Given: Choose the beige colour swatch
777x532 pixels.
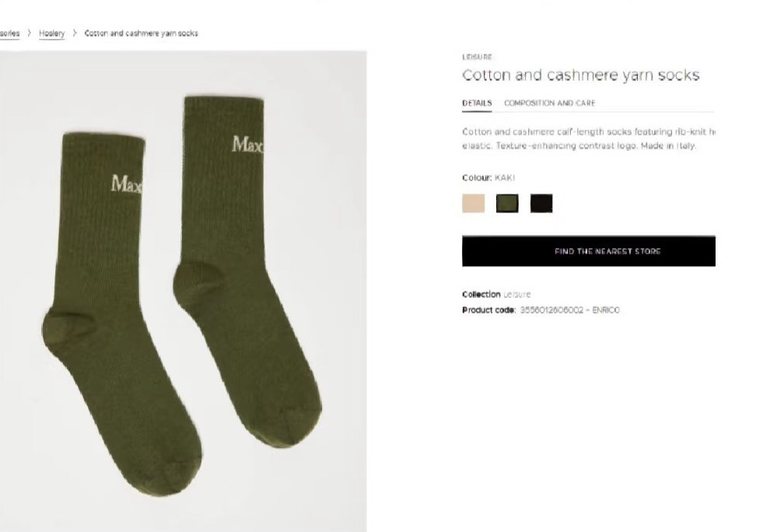Looking at the screenshot, I should click(473, 203).
